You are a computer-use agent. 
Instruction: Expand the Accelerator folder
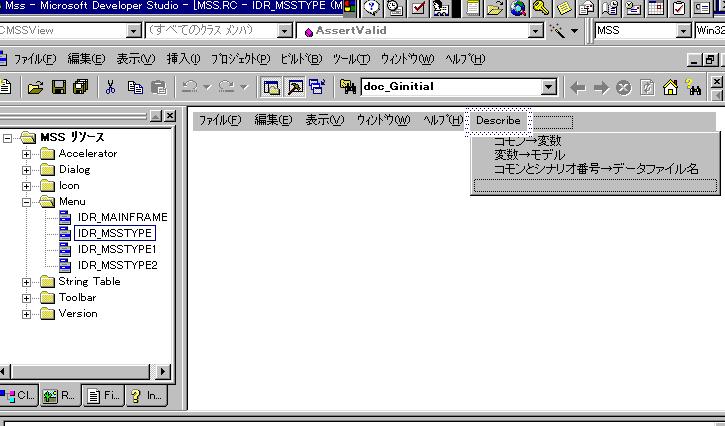pos(26,154)
